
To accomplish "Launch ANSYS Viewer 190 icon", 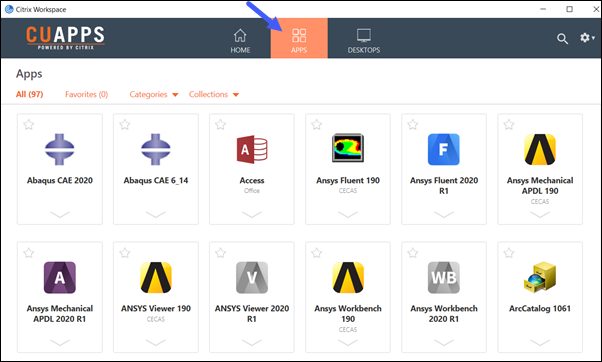I will pyautogui.click(x=155, y=278).
